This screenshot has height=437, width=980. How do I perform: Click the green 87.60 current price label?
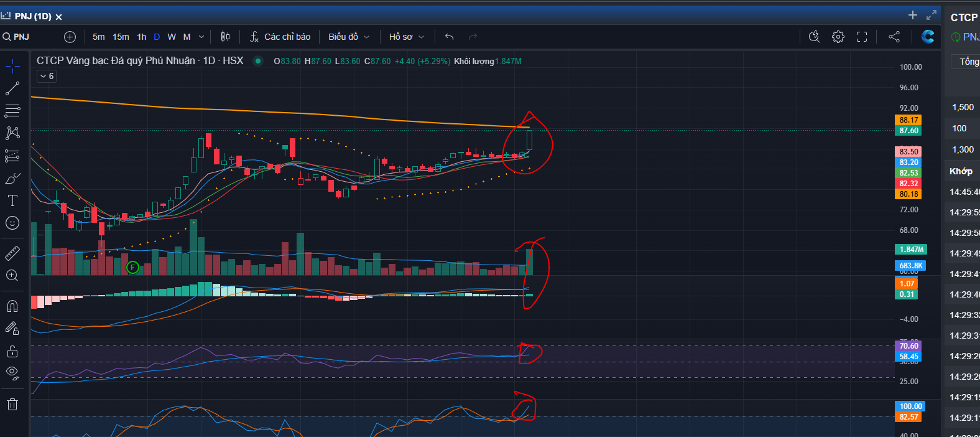click(908, 131)
